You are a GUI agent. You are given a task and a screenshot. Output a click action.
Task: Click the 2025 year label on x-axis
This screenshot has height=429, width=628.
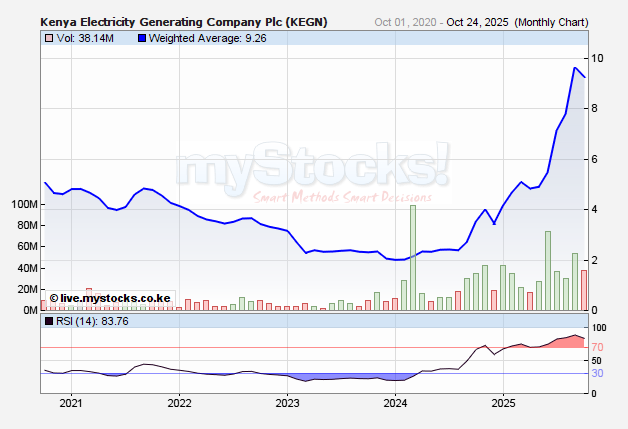pos(503,404)
